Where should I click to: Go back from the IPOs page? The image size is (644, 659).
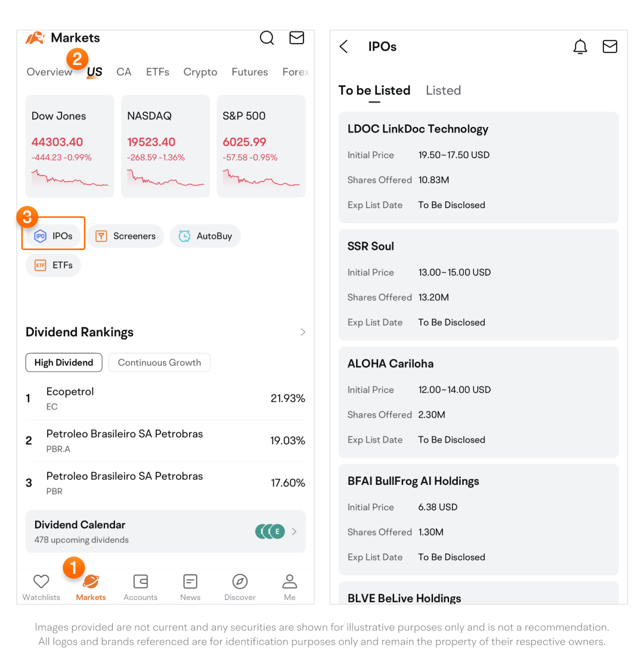coord(344,47)
